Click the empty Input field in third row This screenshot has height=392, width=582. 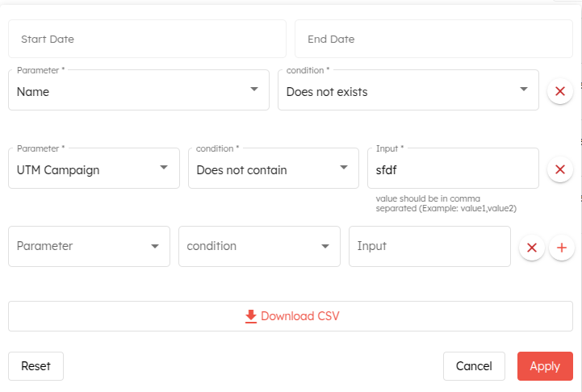pyautogui.click(x=429, y=246)
